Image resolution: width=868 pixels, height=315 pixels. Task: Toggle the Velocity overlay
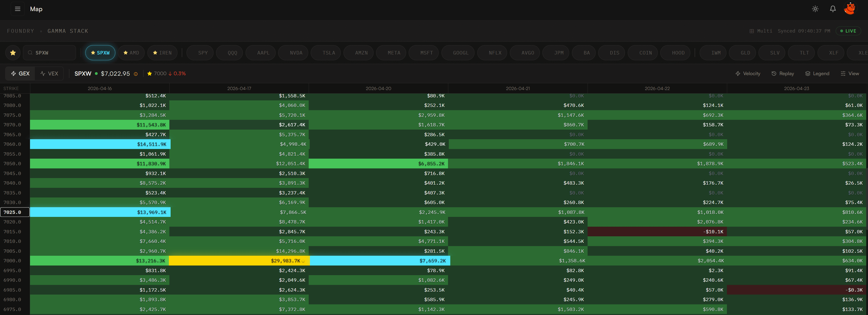coord(748,74)
